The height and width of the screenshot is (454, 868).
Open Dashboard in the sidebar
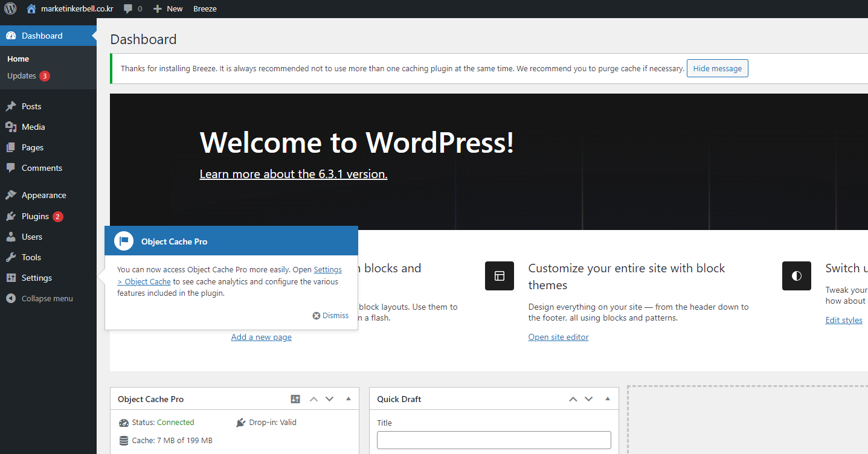tap(48, 36)
